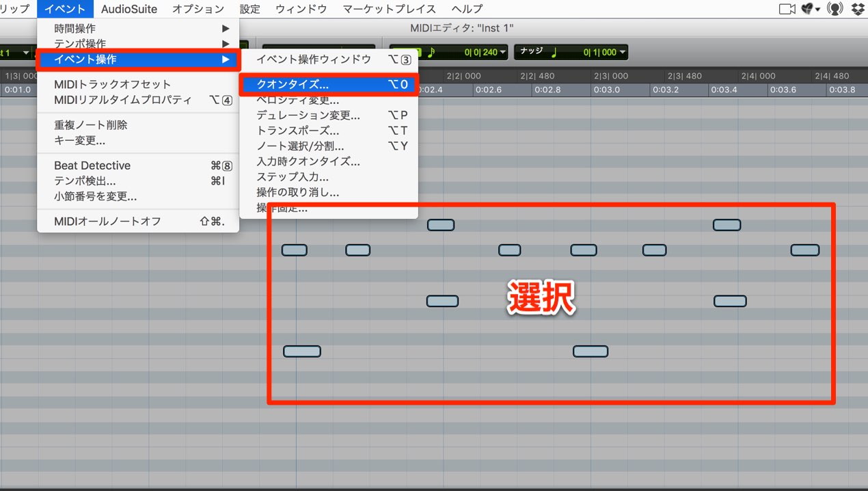Open the ウィンドウ menu
The width and height of the screenshot is (868, 491).
301,9
